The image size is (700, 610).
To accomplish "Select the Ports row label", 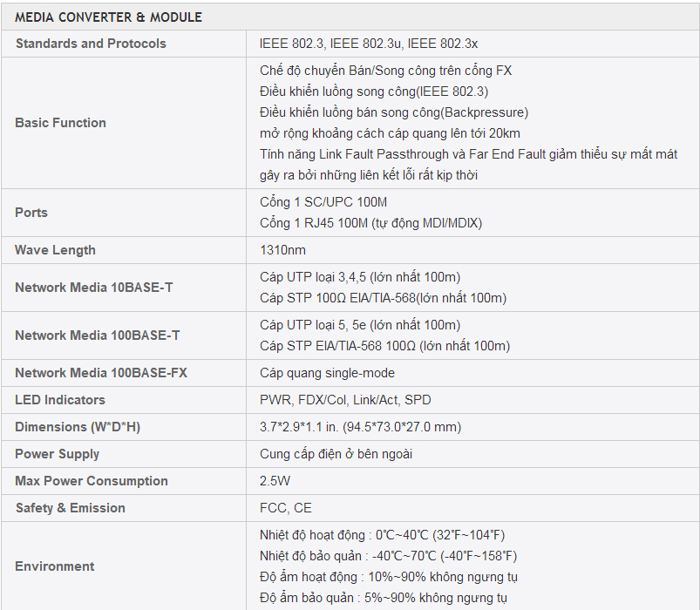I will 31,213.
